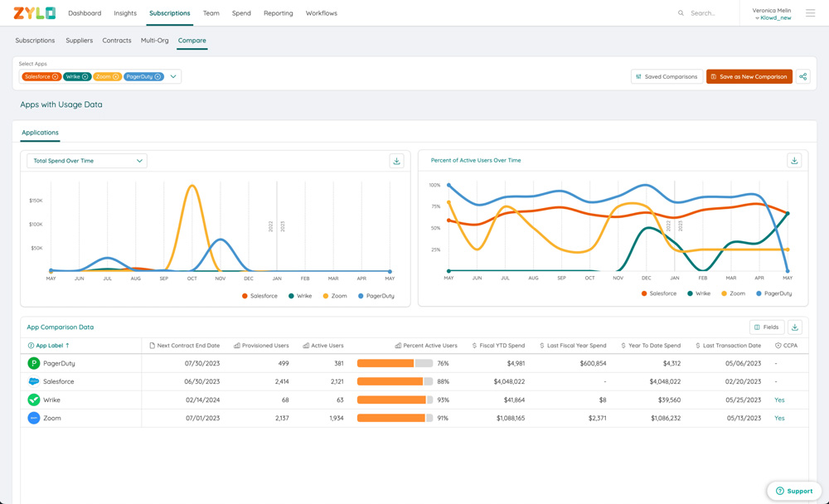Image resolution: width=829 pixels, height=504 pixels.
Task: Open the Support chat button
Action: [794, 491]
